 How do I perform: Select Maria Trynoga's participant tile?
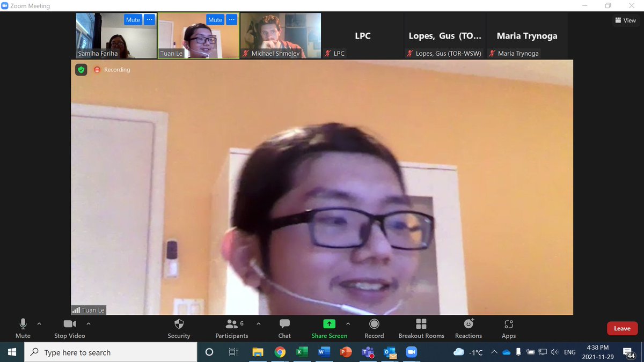click(x=527, y=36)
